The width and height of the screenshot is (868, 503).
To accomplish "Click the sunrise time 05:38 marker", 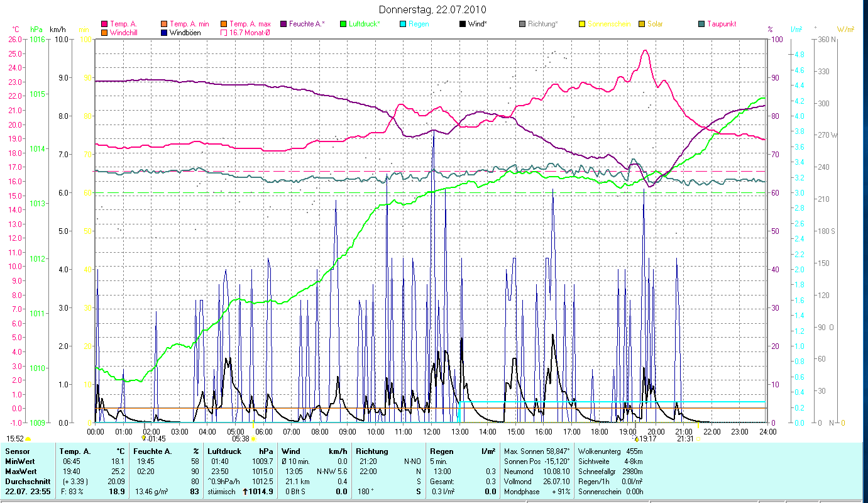I will click(x=241, y=439).
